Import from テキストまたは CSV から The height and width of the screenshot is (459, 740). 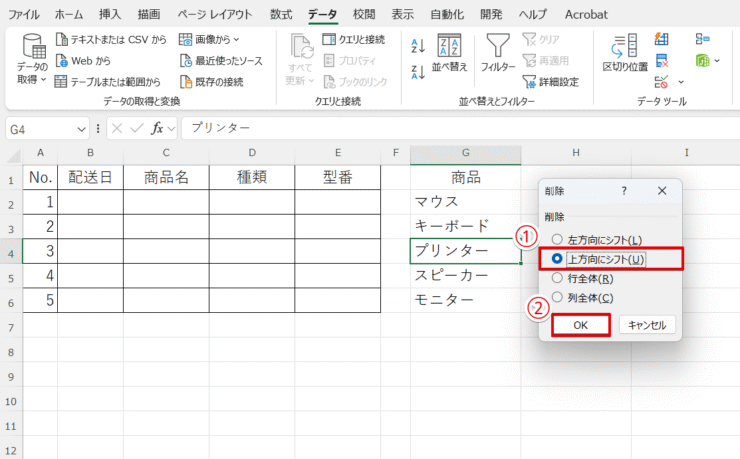[111, 39]
